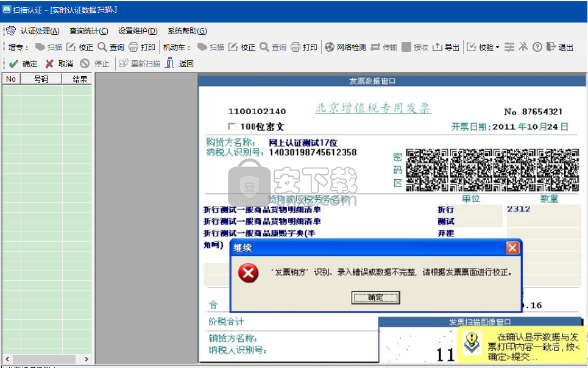Click the 发票扫描图像窗口 title bar
This screenshot has height=368, width=588.
click(x=480, y=322)
